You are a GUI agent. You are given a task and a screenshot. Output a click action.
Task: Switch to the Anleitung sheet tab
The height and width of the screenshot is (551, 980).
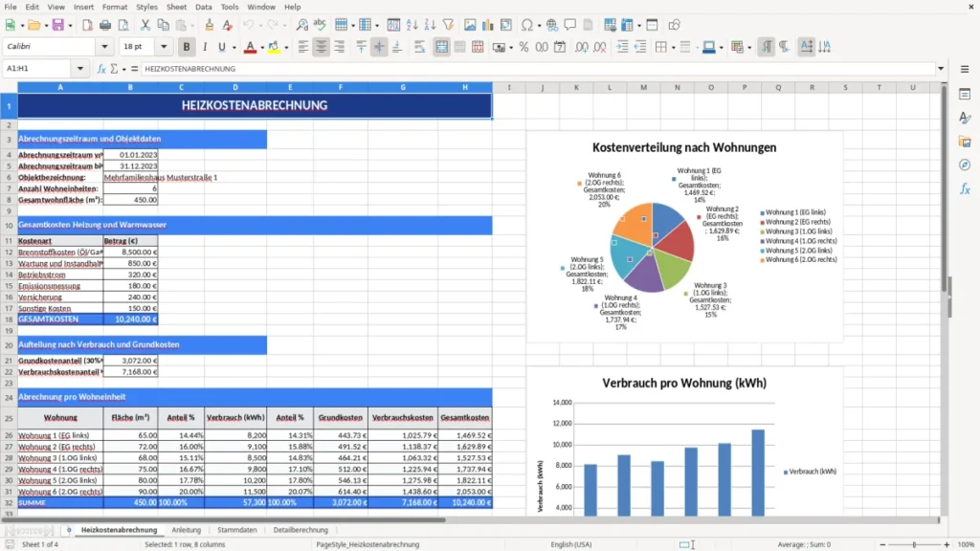[x=187, y=530]
